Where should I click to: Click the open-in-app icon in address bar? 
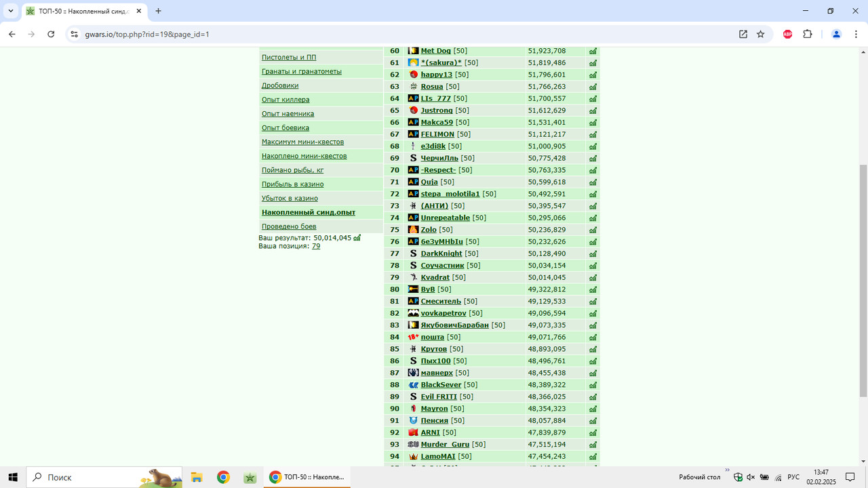[x=743, y=34]
